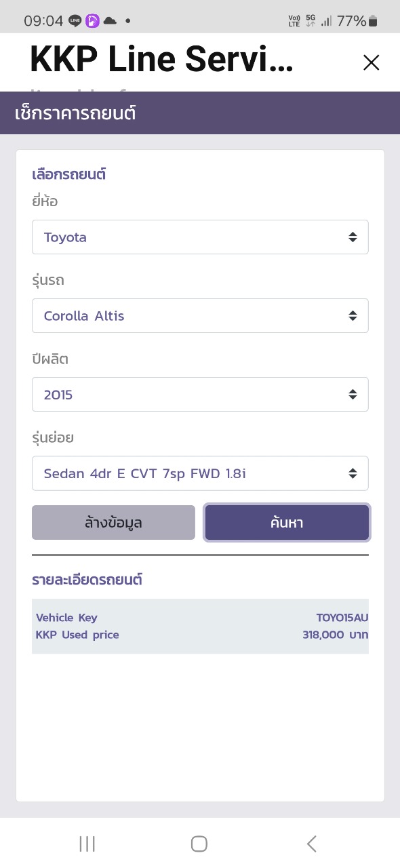Expand the Corolla Altis model dropdown
This screenshot has height=868, width=400.
click(200, 316)
